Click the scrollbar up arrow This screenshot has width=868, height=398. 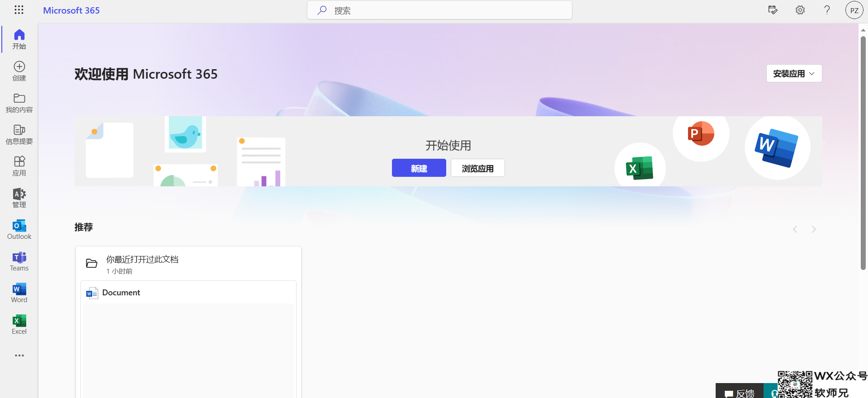pos(863,30)
